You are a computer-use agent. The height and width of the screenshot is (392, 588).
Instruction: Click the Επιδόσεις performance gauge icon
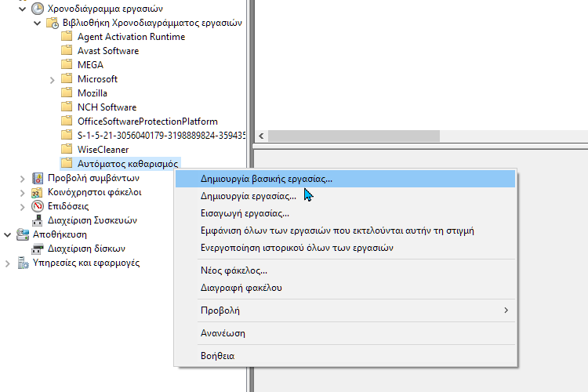pos(38,206)
